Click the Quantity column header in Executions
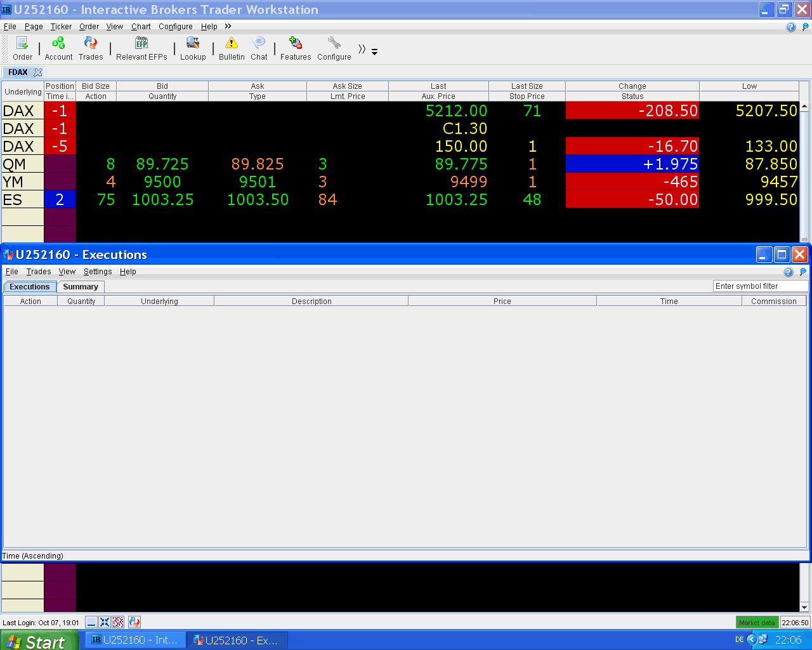 81,302
